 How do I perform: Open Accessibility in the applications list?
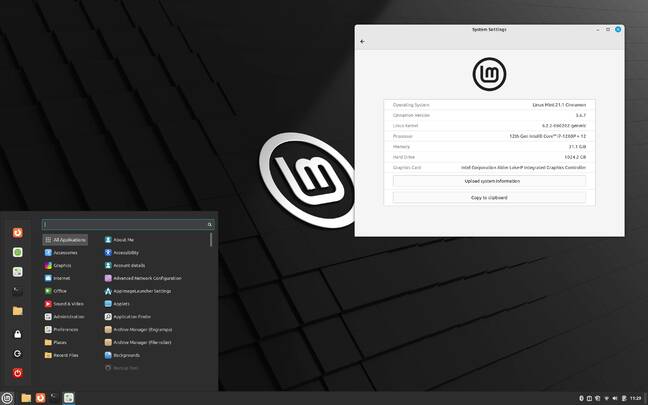click(122, 253)
